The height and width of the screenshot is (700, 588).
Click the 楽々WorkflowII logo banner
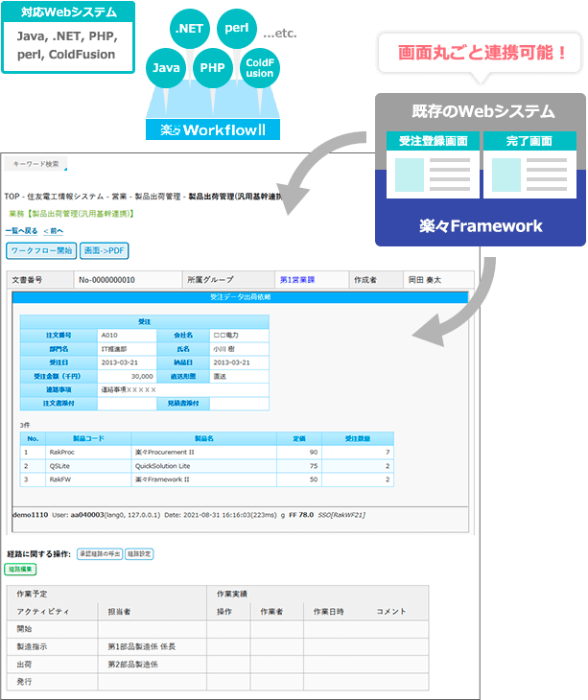[x=213, y=129]
